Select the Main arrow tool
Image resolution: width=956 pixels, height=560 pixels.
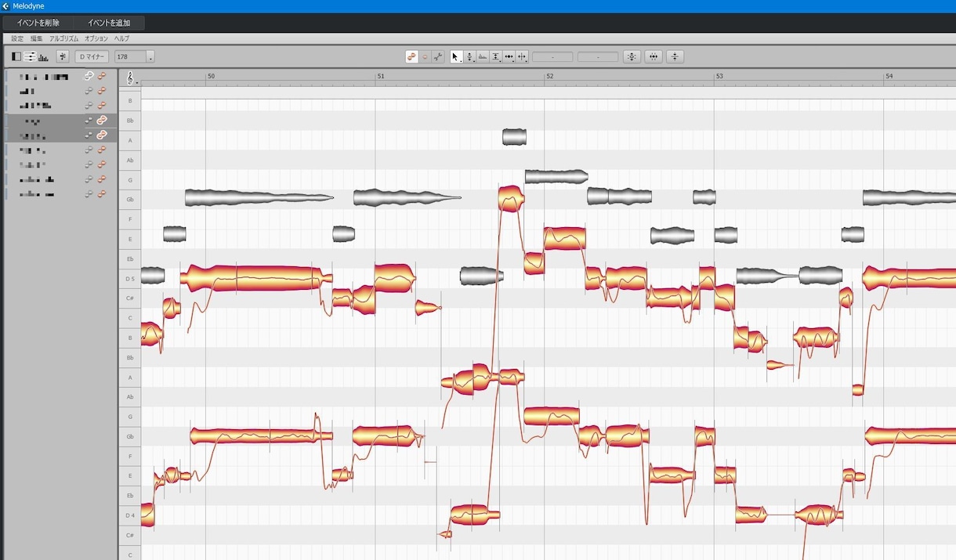click(x=457, y=56)
